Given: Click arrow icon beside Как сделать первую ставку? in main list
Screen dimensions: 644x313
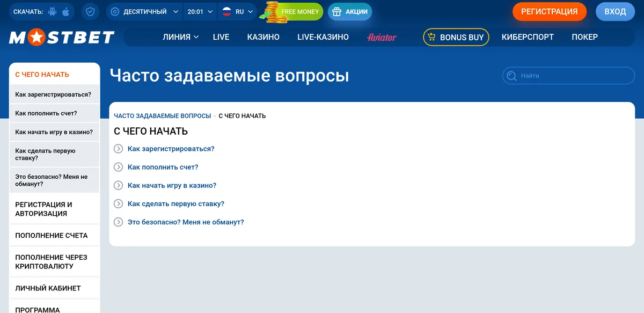Looking at the screenshot, I should pyautogui.click(x=119, y=203).
